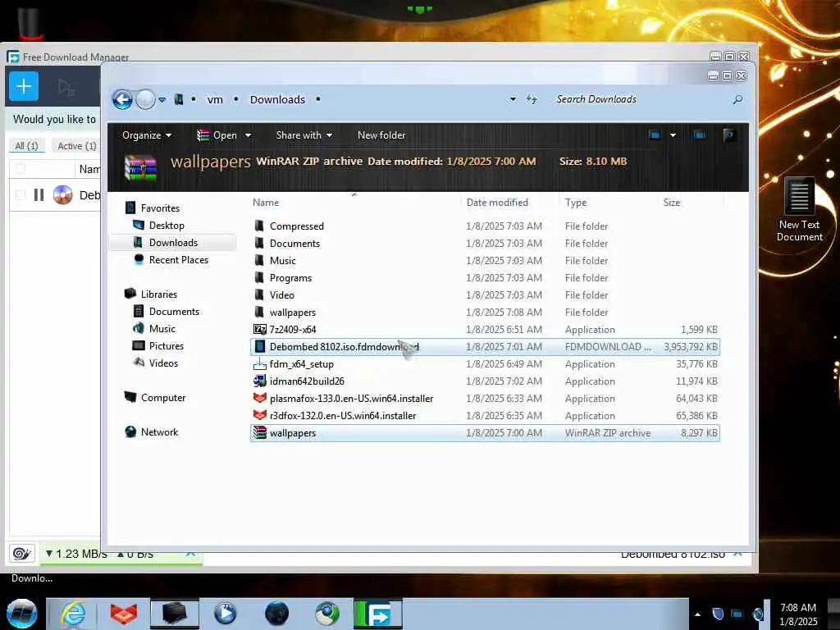Launch Internet Explorer from the taskbar
840x630 pixels.
click(73, 614)
